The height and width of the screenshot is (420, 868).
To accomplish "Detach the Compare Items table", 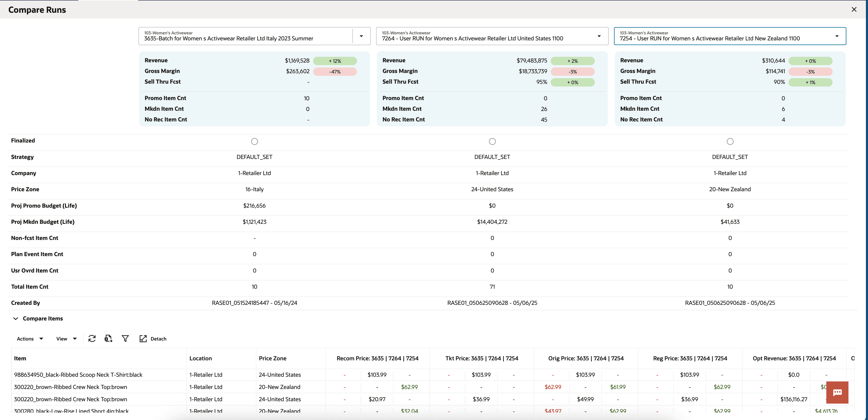I will pos(143,338).
